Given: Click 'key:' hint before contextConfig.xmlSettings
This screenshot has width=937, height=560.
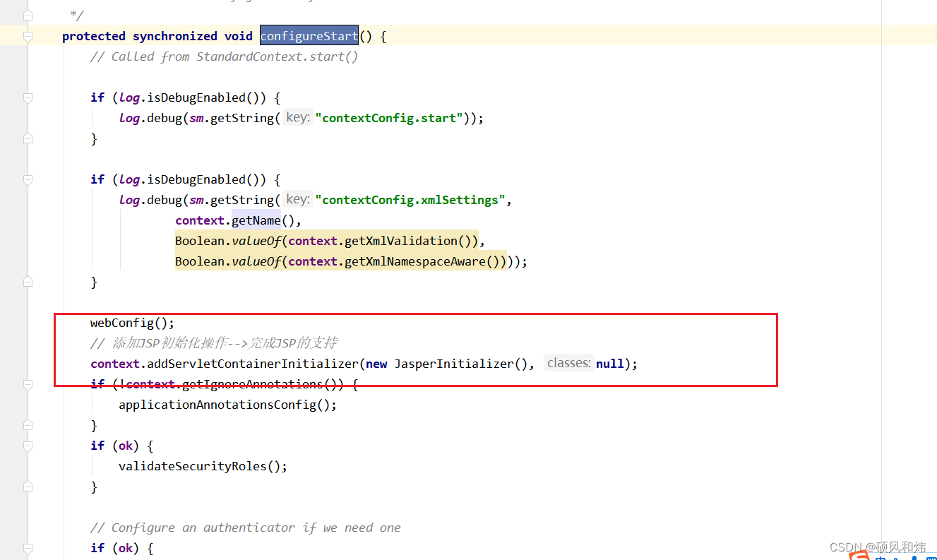Looking at the screenshot, I should [298, 200].
